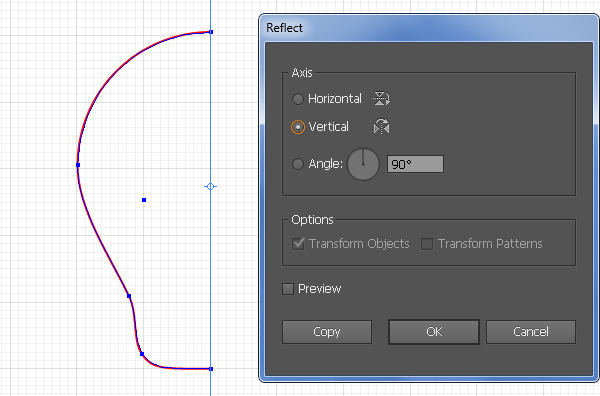This screenshot has height=396, width=600.
Task: Choose the Angle radio button
Action: (298, 164)
